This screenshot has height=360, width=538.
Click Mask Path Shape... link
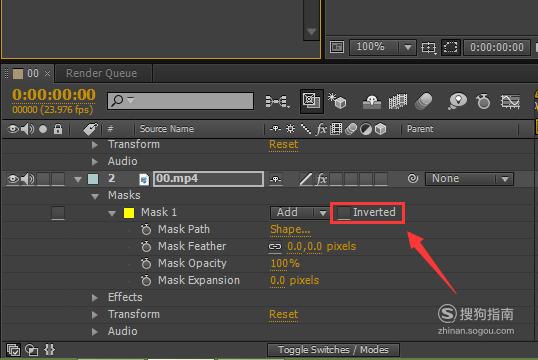(290, 229)
